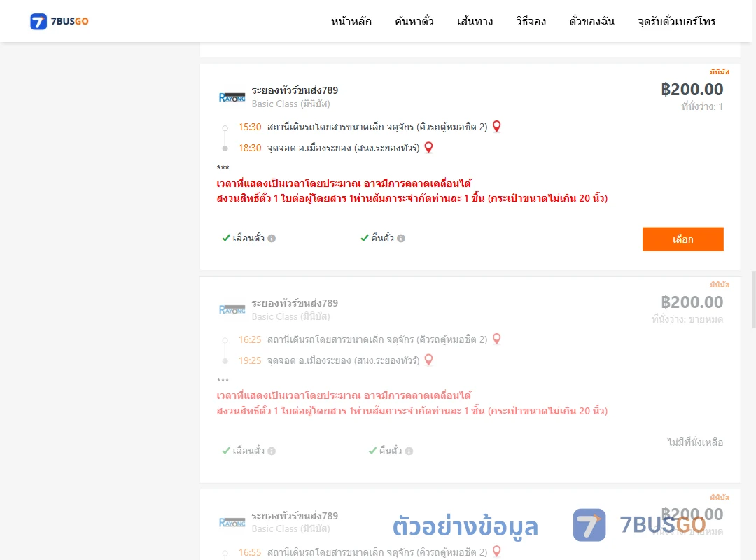
Task: Click เลื่อนตั๋ว label on 15:30 trip
Action: click(x=248, y=238)
